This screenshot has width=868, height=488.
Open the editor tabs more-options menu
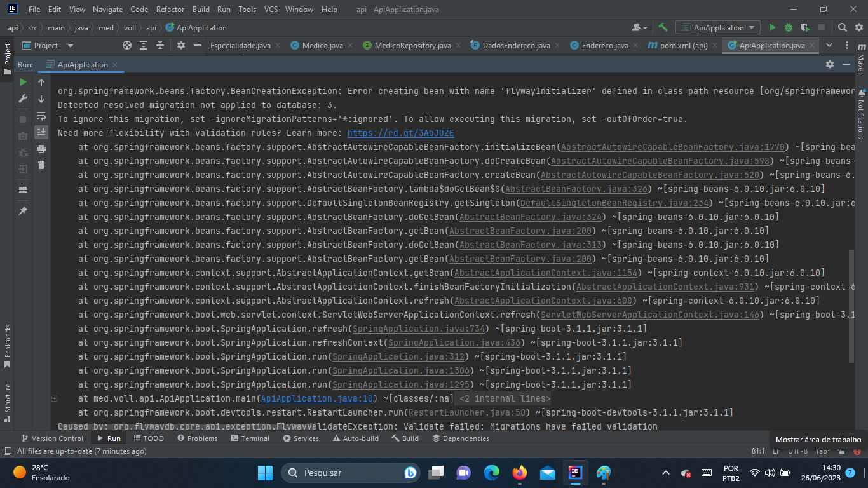point(846,45)
